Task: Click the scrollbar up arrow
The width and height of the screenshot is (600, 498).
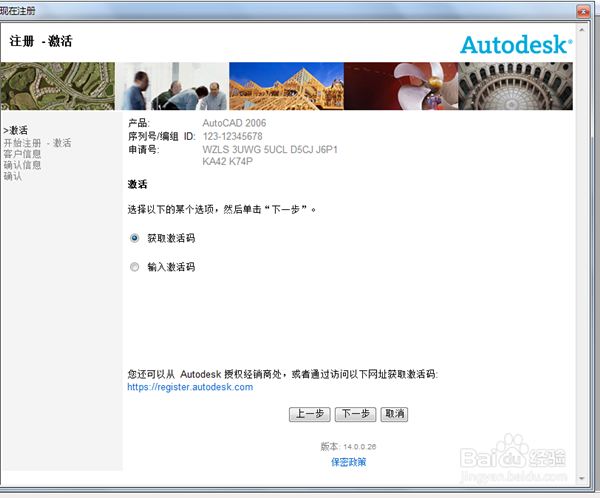Action: click(x=582, y=30)
